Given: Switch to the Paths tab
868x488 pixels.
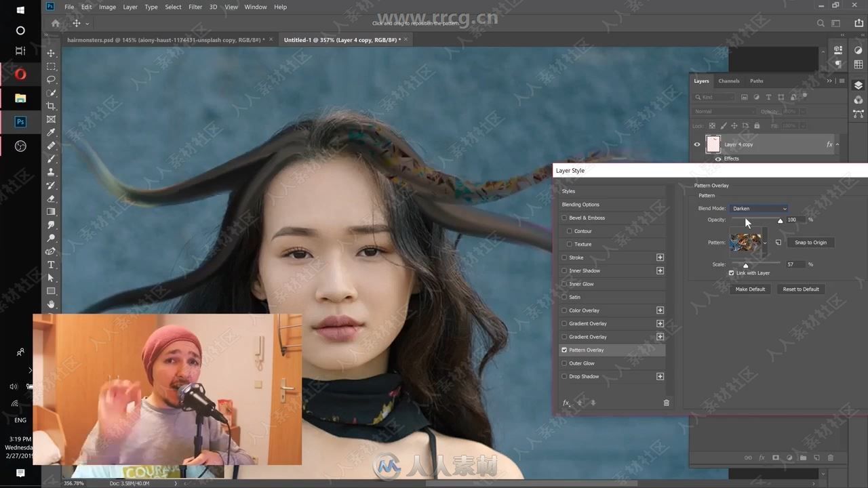Looking at the screenshot, I should pyautogui.click(x=756, y=81).
